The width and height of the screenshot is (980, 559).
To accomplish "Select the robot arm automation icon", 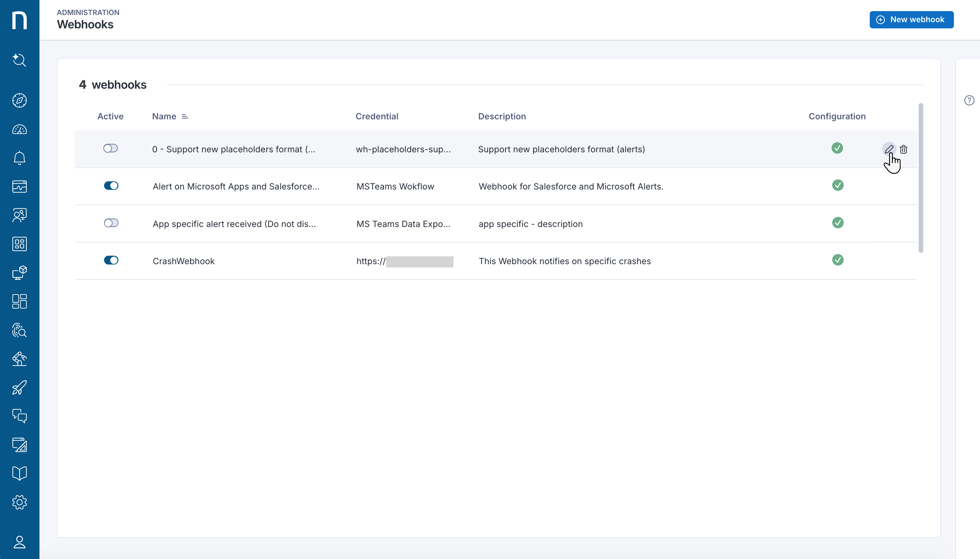I will click(x=19, y=359).
